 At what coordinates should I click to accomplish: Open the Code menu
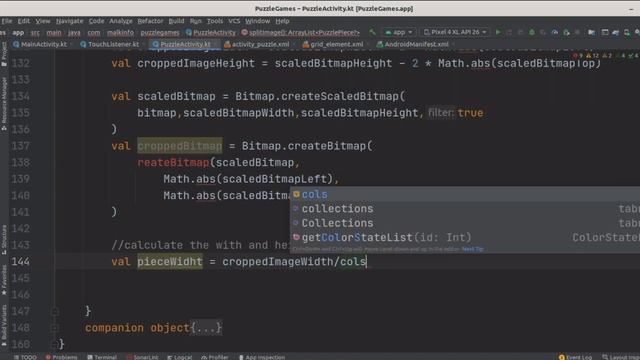96,21
